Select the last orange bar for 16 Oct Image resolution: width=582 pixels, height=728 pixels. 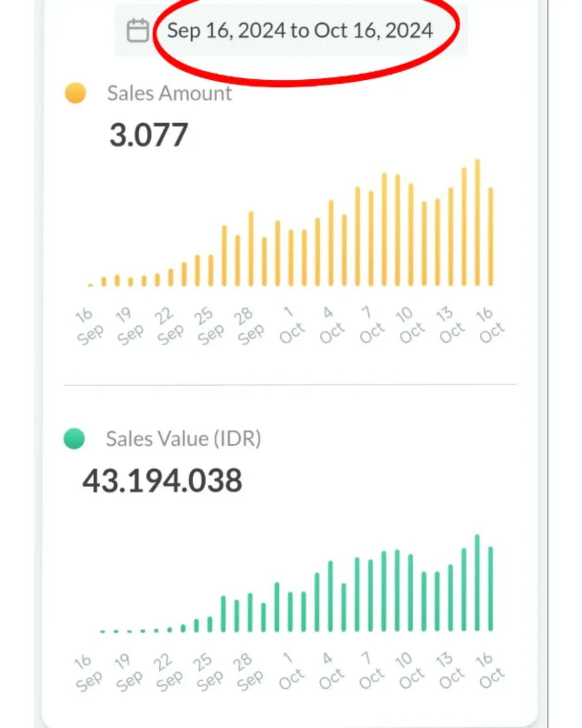tap(491, 237)
